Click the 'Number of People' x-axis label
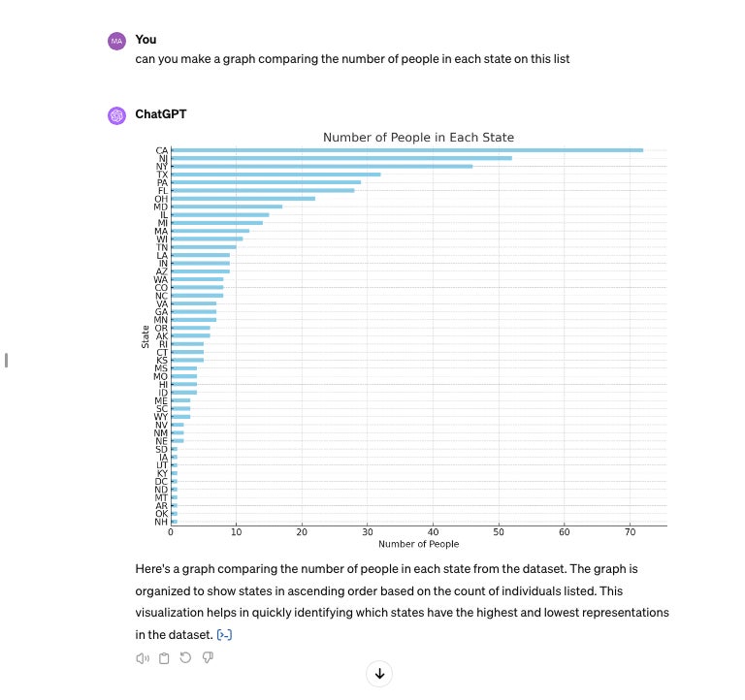This screenshot has width=745, height=700. click(418, 544)
